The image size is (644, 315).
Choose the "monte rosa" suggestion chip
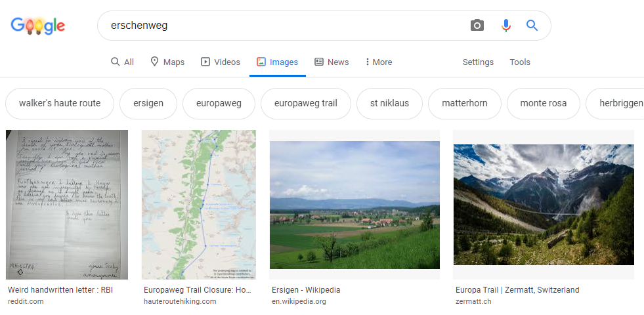point(543,104)
